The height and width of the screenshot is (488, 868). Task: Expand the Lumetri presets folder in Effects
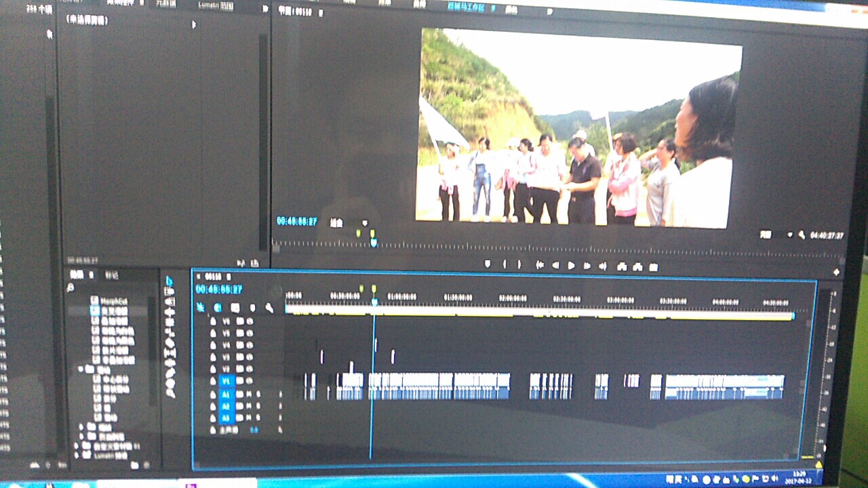77,457
